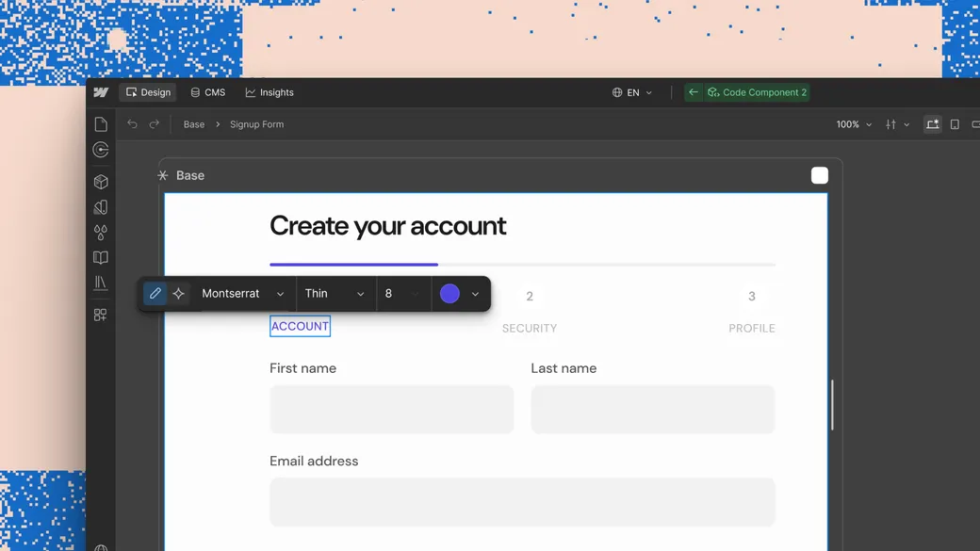Image resolution: width=980 pixels, height=551 pixels.
Task: Click the First name label
Action: pos(303,368)
